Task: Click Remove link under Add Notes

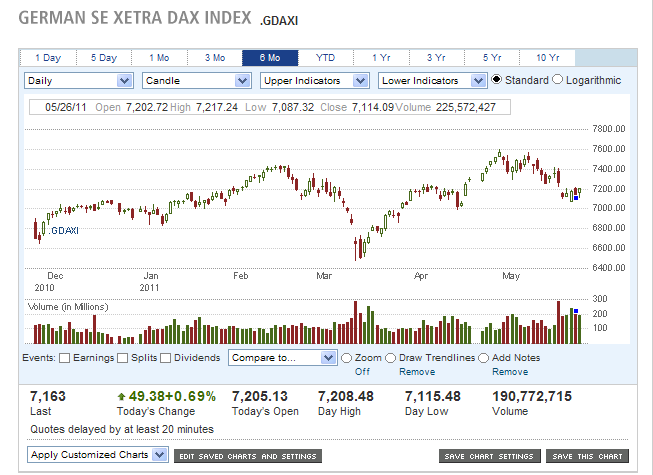Action: pos(510,372)
